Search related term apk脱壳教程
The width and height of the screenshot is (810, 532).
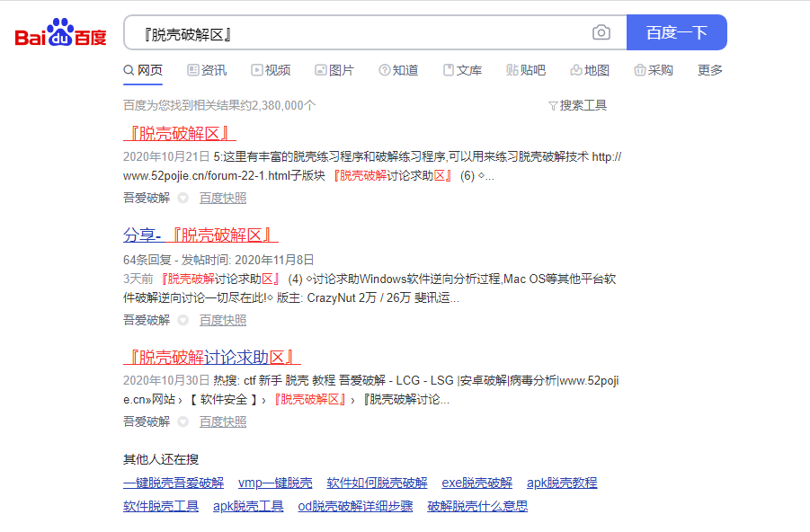click(562, 483)
